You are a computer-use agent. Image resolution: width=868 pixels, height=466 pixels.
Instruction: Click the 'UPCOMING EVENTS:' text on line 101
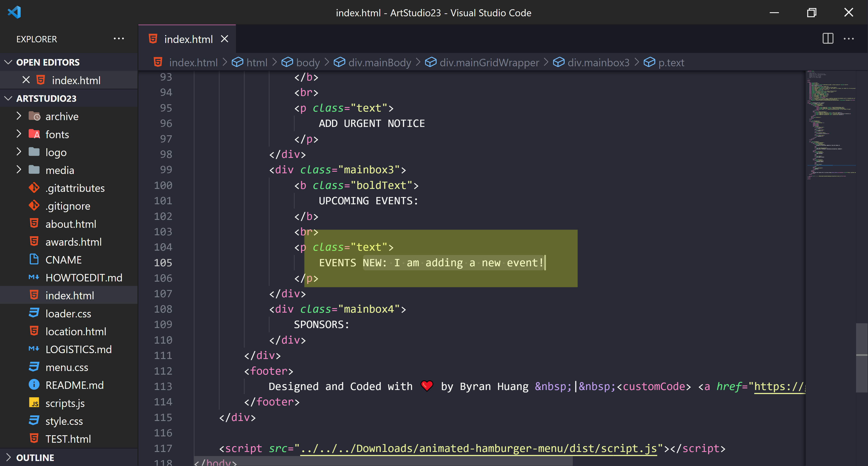(x=368, y=201)
